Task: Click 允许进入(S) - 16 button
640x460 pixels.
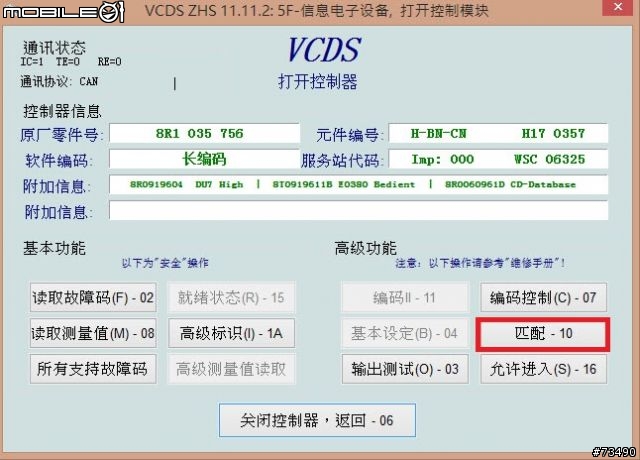Action: (543, 369)
